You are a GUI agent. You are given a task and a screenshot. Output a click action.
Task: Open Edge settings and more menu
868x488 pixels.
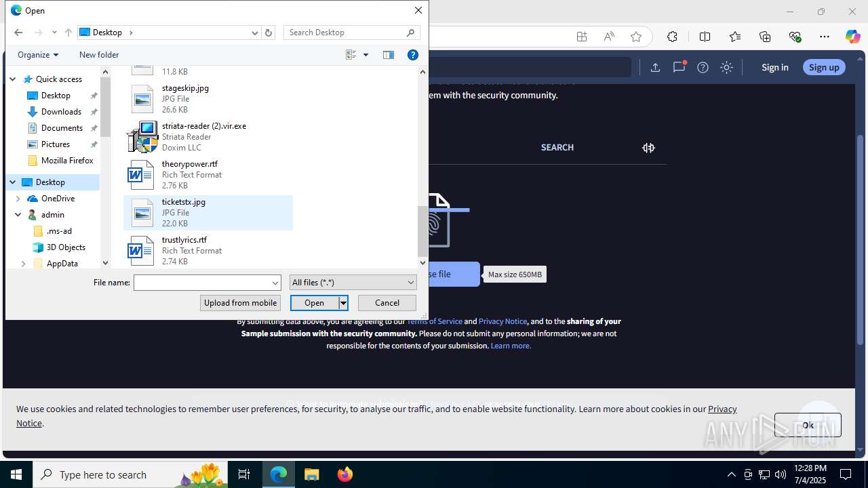825,37
